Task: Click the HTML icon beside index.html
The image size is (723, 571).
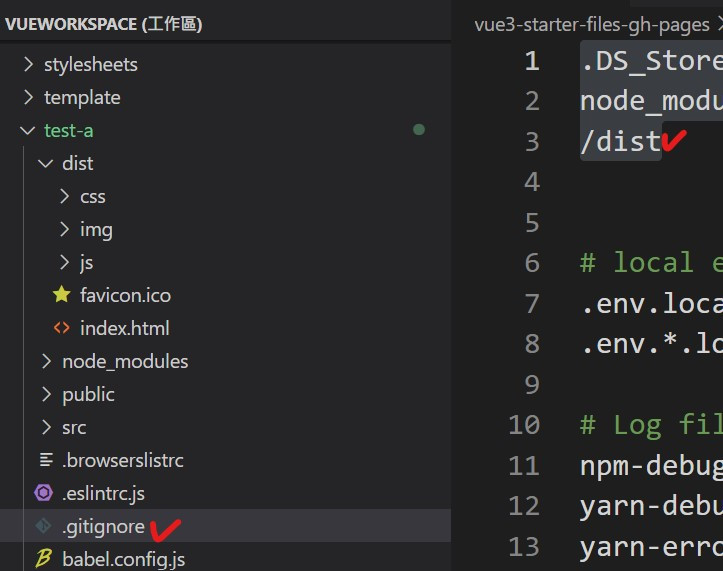Action: click(x=62, y=328)
